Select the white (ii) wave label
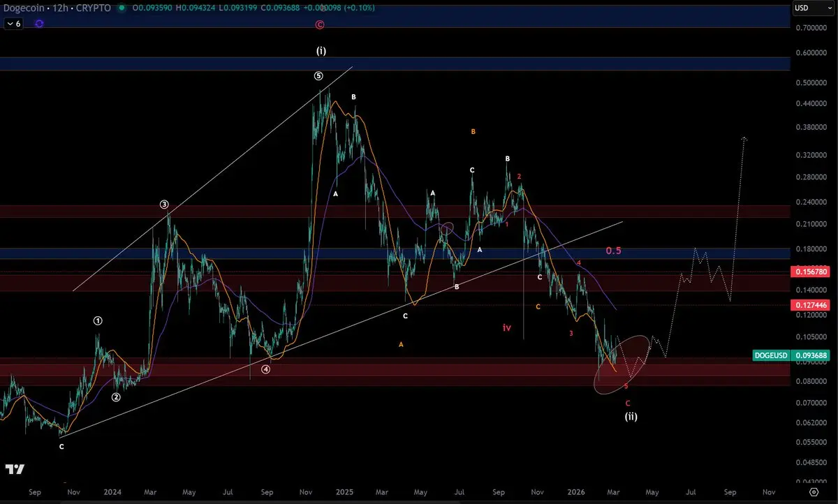This screenshot has width=838, height=504. pos(631,417)
